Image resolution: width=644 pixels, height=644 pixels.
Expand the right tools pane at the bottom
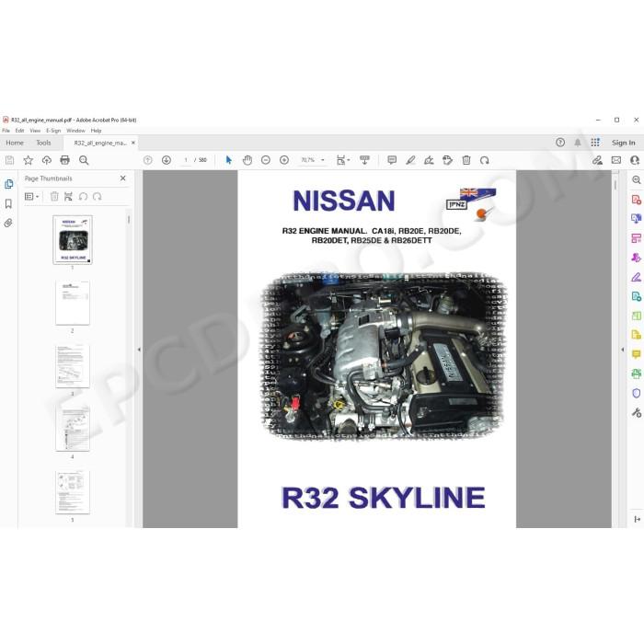coord(637,520)
